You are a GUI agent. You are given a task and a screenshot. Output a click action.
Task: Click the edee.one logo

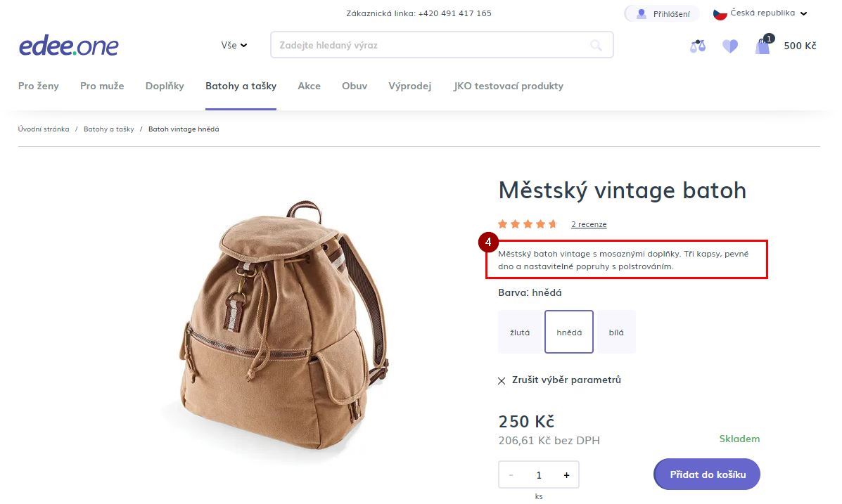point(68,45)
